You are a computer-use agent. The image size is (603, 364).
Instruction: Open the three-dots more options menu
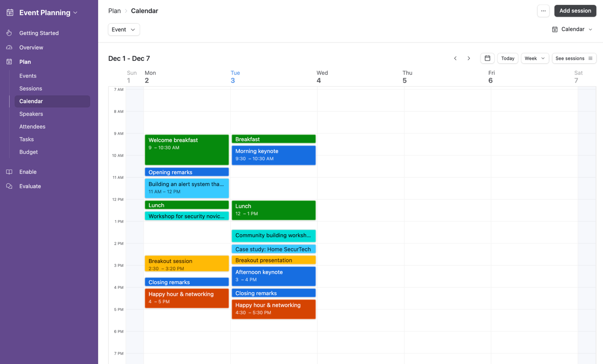pos(543,11)
